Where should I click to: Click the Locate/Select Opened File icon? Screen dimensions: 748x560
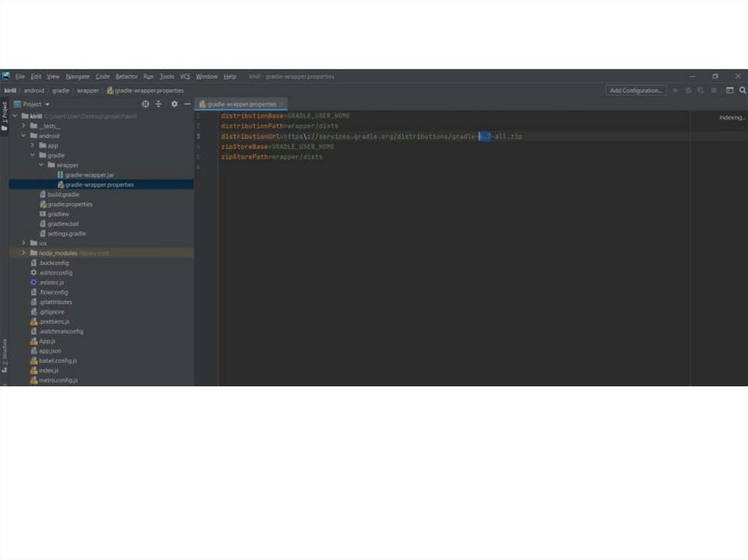tap(145, 104)
